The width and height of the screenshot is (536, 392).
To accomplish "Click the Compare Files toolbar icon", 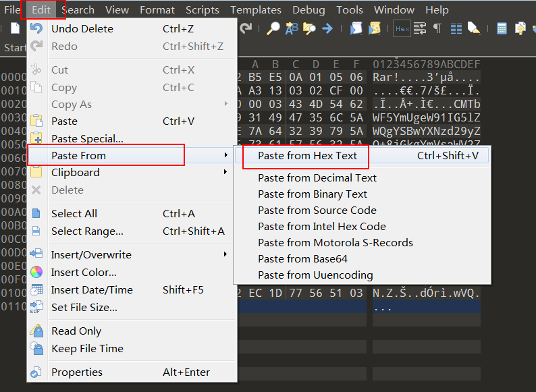I will [x=520, y=28].
